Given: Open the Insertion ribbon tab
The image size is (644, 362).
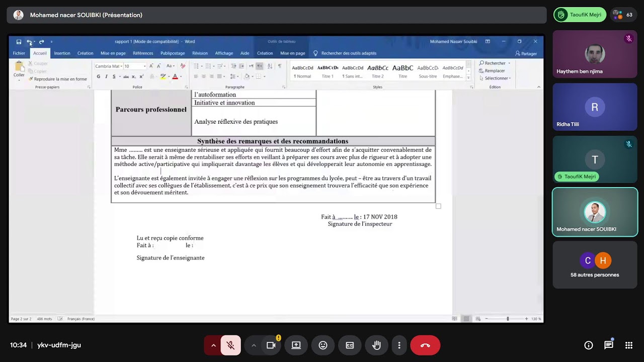Looking at the screenshot, I should (62, 53).
